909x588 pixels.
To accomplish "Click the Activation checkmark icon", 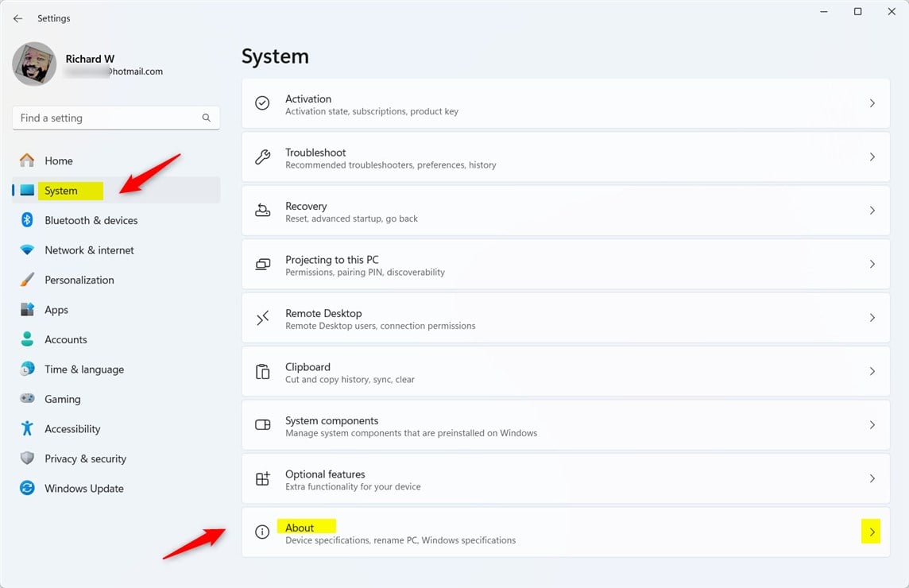I will [262, 103].
